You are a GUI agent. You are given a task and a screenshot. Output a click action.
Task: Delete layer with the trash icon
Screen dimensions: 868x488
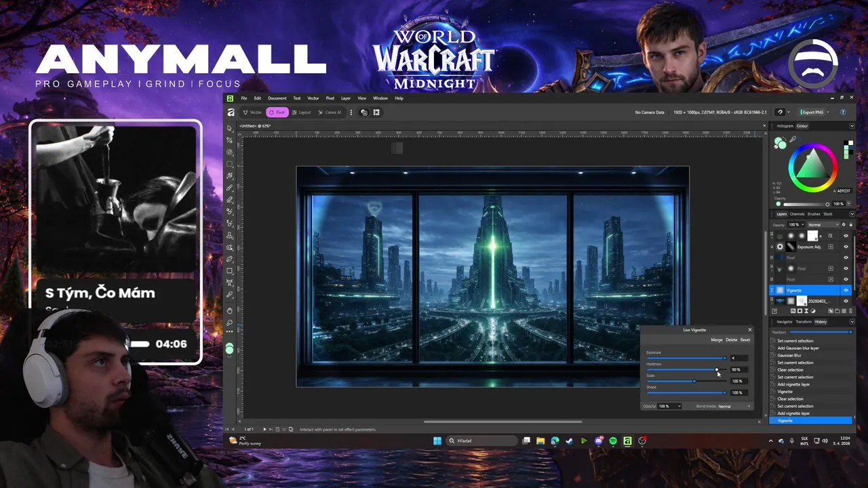click(x=850, y=310)
